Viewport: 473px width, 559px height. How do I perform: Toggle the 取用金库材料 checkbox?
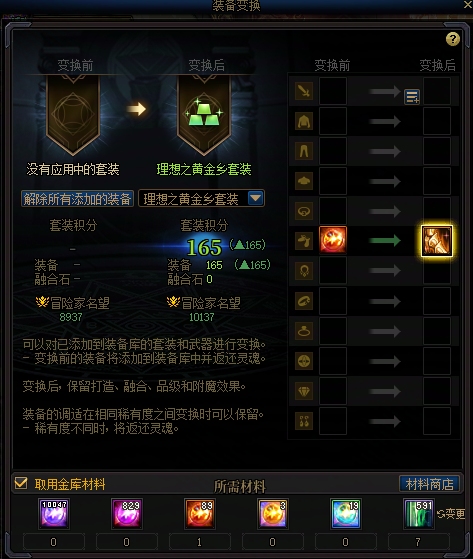click(x=21, y=483)
